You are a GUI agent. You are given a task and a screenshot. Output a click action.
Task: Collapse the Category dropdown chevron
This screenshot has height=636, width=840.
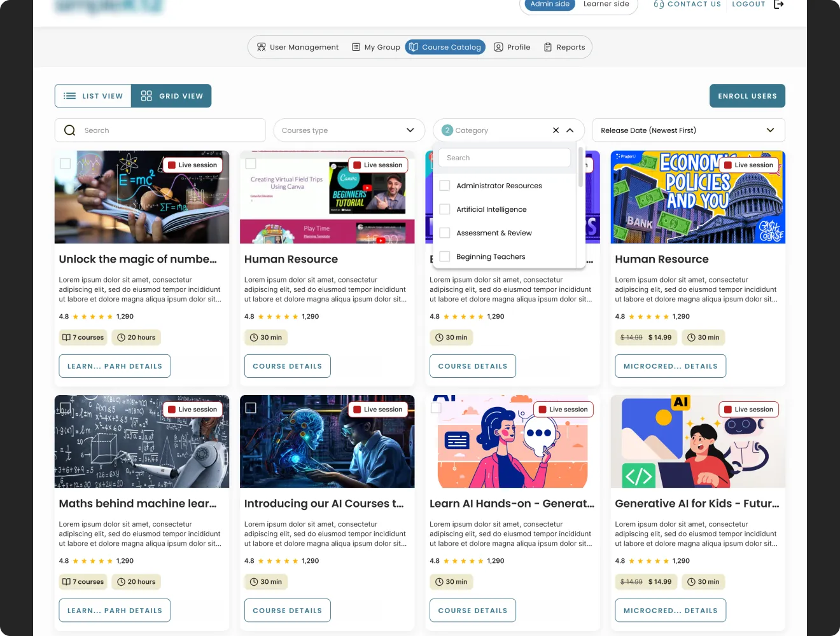pyautogui.click(x=570, y=130)
